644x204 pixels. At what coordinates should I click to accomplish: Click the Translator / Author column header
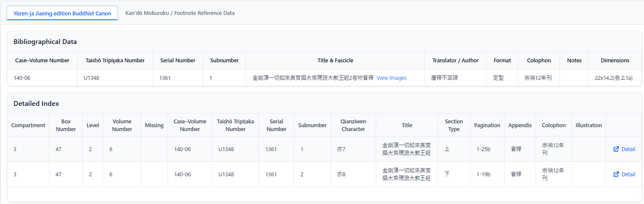pyautogui.click(x=455, y=61)
